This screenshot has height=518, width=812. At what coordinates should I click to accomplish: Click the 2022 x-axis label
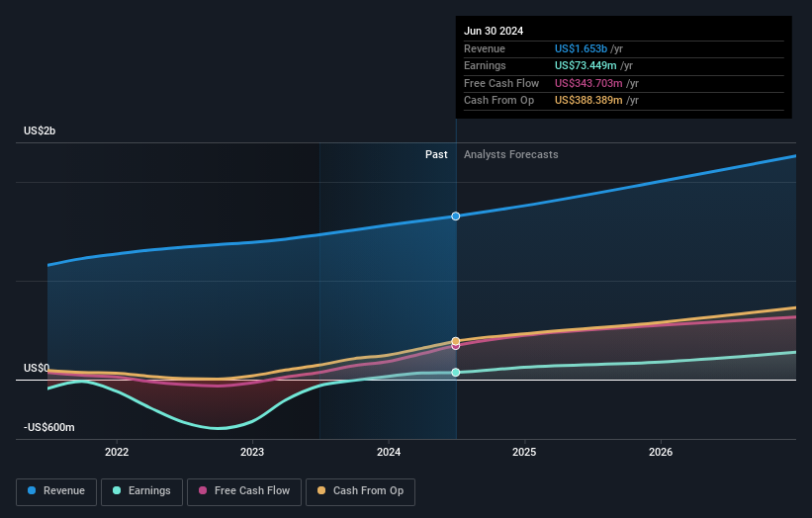117,452
